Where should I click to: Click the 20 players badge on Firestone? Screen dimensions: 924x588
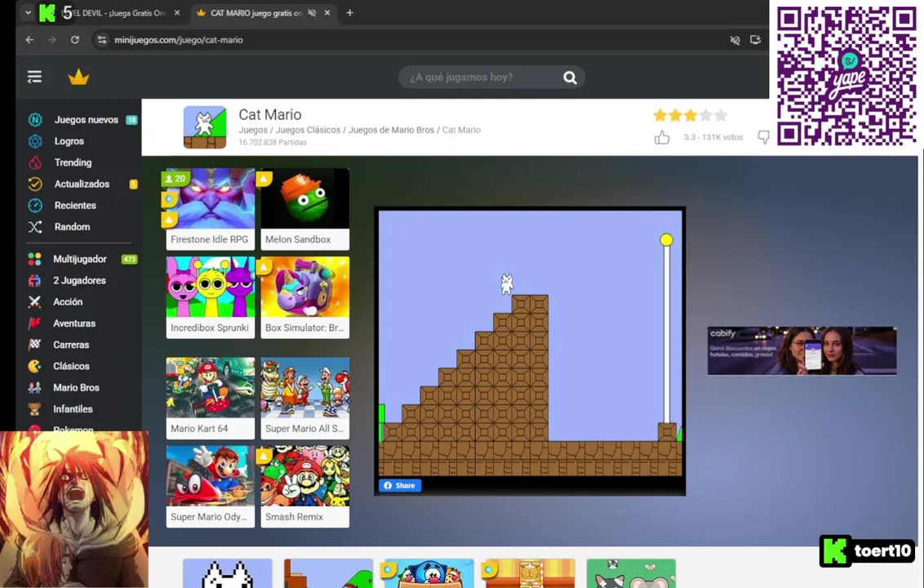[175, 178]
